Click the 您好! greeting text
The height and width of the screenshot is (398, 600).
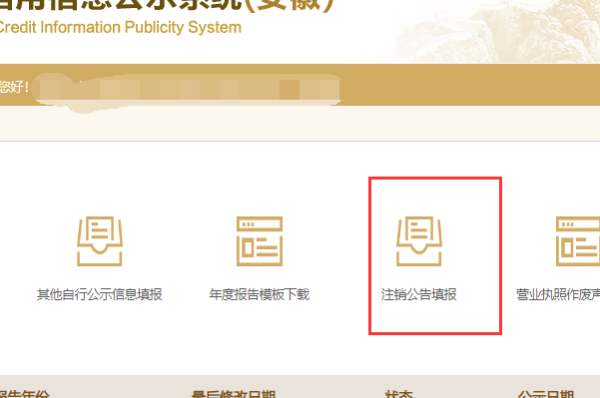click(14, 87)
